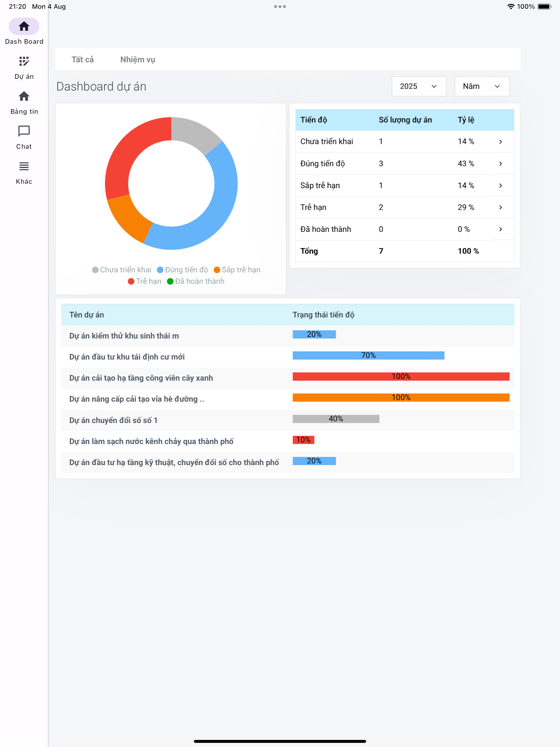Screen dimensions: 560x747
Task: Open project Dự án kiểm thử khu sinh thái m
Action: [124, 336]
